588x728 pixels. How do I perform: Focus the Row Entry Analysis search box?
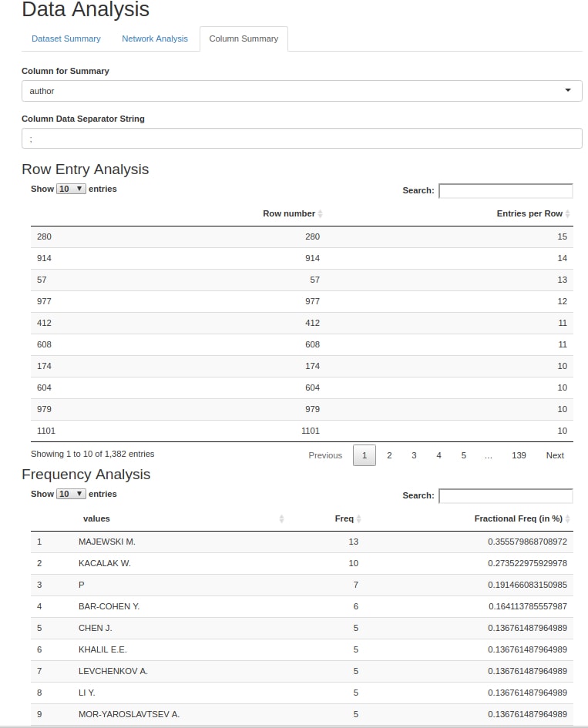click(506, 190)
